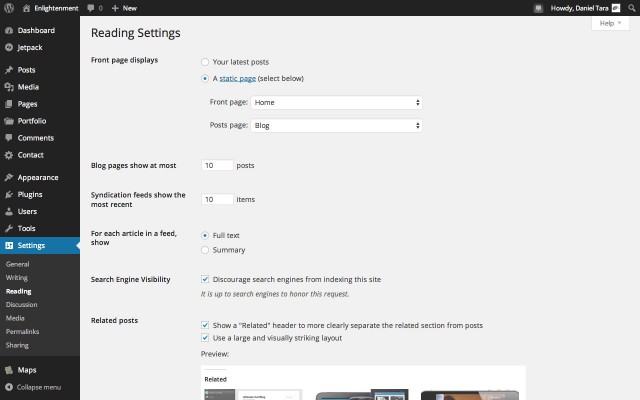Image resolution: width=640 pixels, height=400 pixels.
Task: Click the Contact gear icon
Action: [9, 155]
